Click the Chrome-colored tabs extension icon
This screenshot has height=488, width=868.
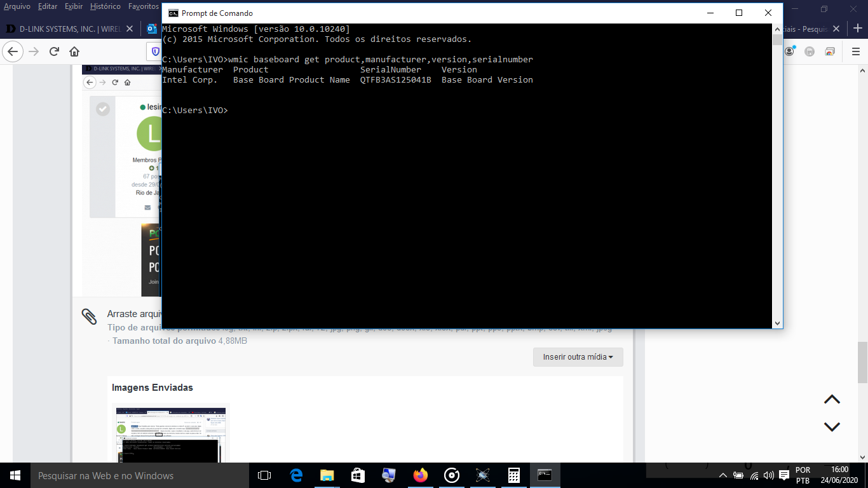click(x=830, y=51)
